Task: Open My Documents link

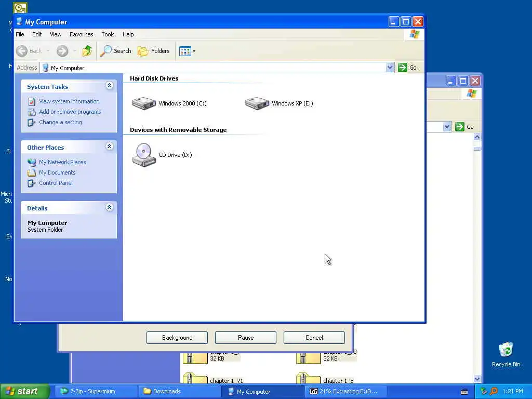Action: click(57, 172)
